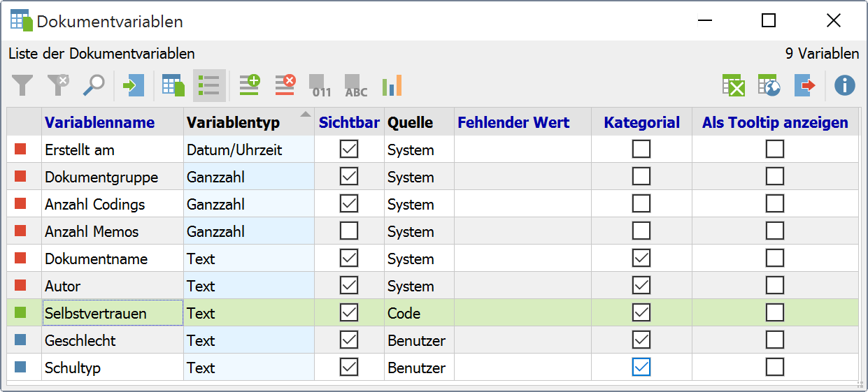Check Als Tooltip anzeigen for Erstellt am

point(775,149)
